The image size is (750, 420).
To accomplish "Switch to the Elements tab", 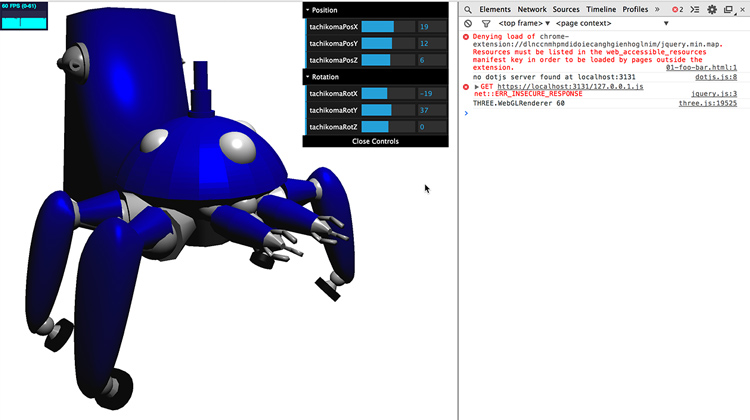I will pos(495,9).
